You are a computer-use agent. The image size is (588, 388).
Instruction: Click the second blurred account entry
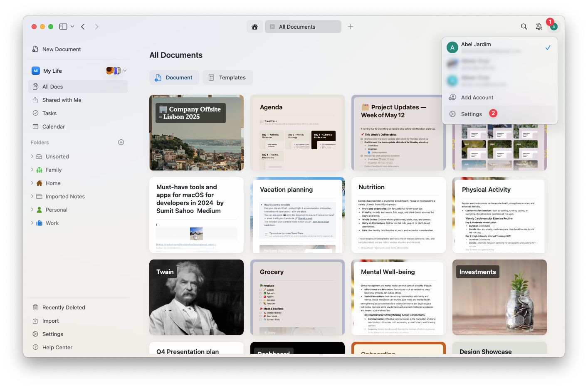click(x=499, y=64)
